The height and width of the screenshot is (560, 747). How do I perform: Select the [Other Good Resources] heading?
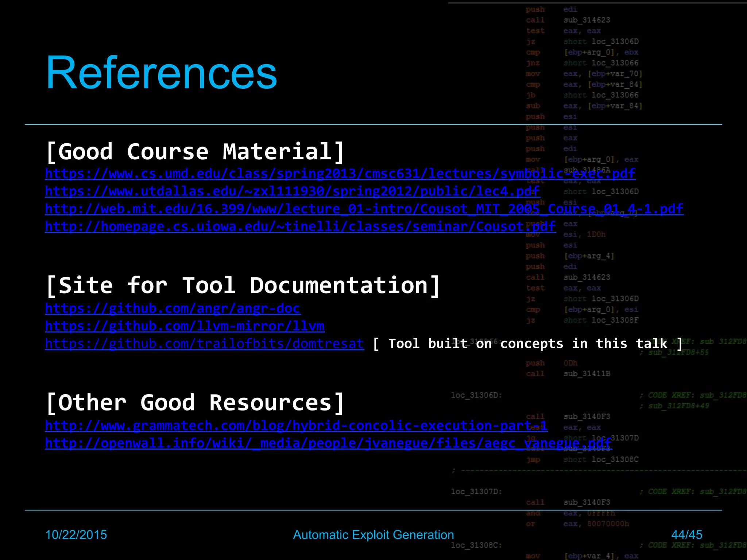pos(195,403)
